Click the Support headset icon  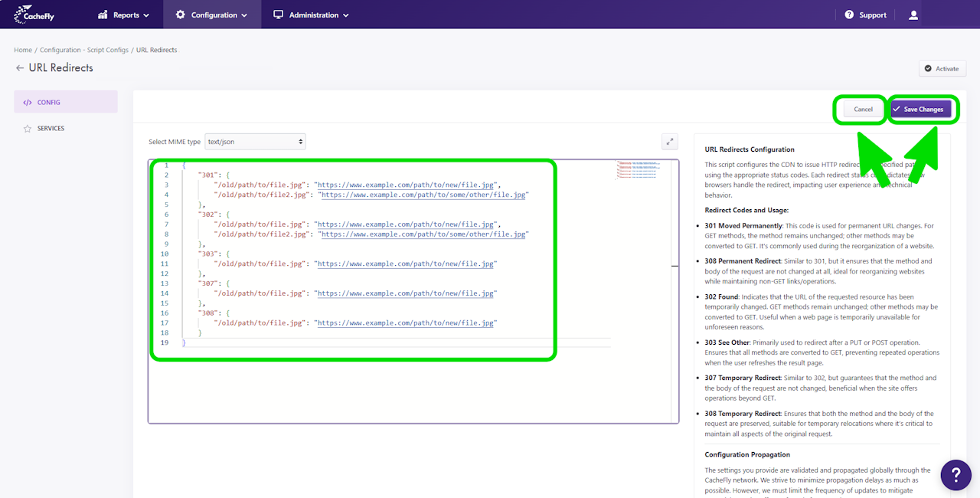coord(849,15)
